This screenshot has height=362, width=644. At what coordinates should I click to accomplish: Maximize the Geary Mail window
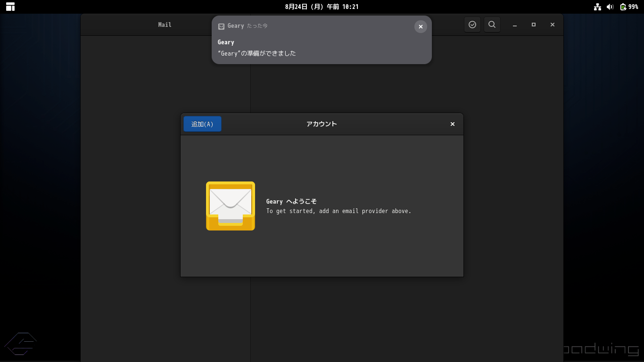click(x=534, y=25)
